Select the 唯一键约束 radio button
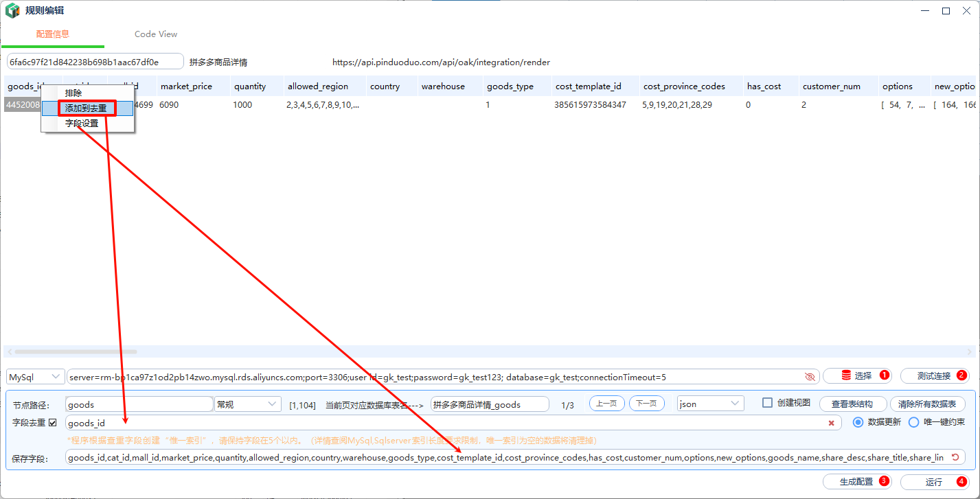980x499 pixels. [x=913, y=422]
